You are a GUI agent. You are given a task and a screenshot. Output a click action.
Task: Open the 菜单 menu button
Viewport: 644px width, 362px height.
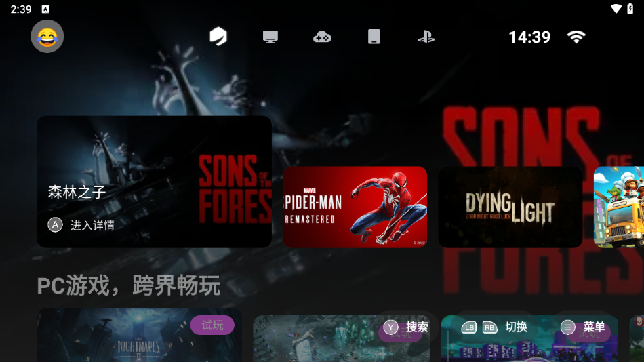583,327
